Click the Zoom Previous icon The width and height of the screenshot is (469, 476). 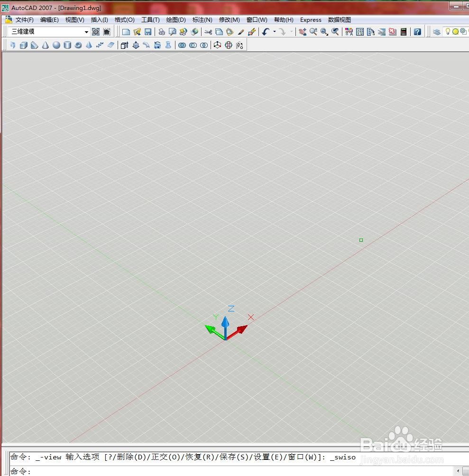[x=335, y=32]
